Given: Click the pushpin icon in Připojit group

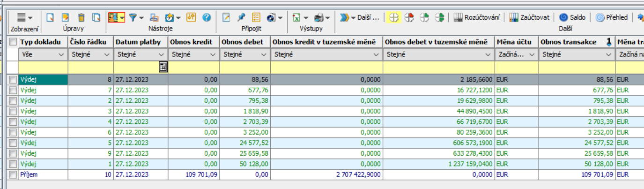Looking at the screenshot, I should 241,18.
